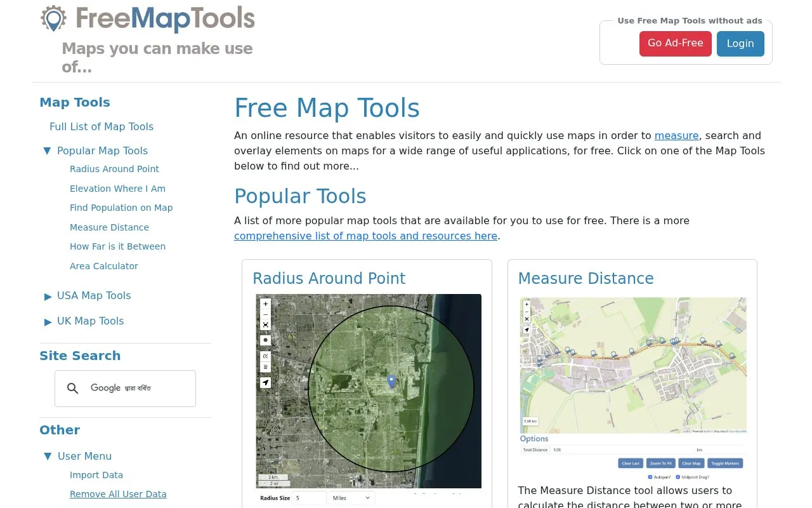The height and width of the screenshot is (508, 812).
Task: Click the 'Other' sidebar heading
Action: tap(60, 430)
